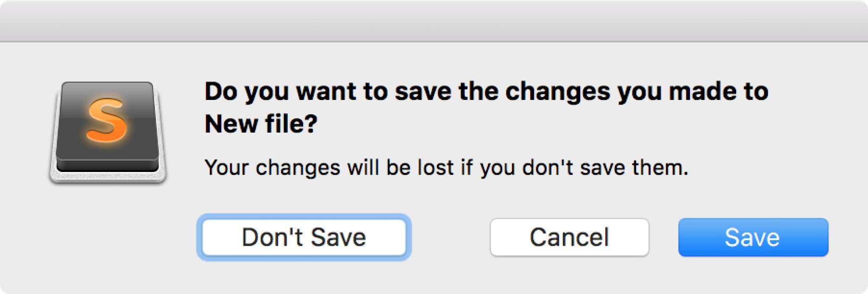Click the dark keycap Sublime Text icon

pos(108,132)
